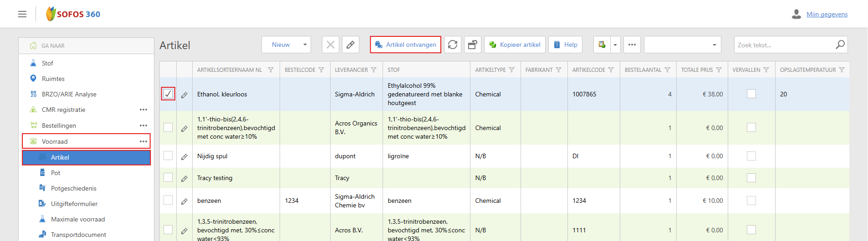Open the hamburger navigation menu
The height and width of the screenshot is (241, 868).
[x=22, y=14]
